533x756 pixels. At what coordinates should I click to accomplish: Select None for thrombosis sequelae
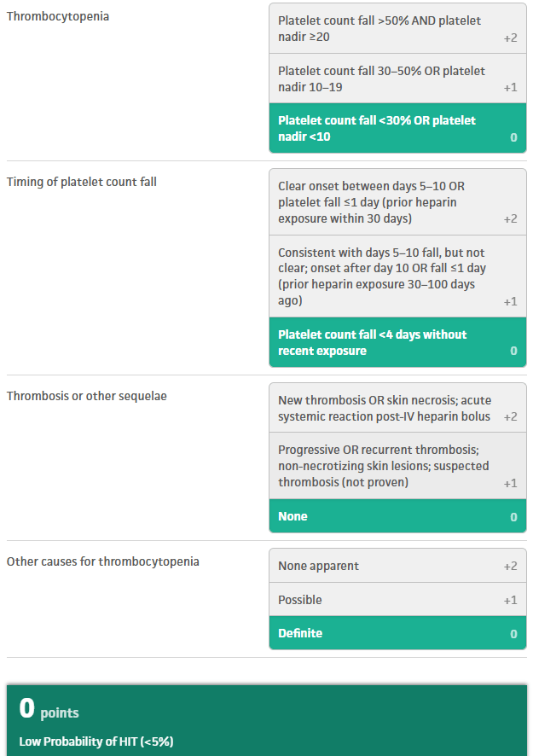[x=397, y=516]
